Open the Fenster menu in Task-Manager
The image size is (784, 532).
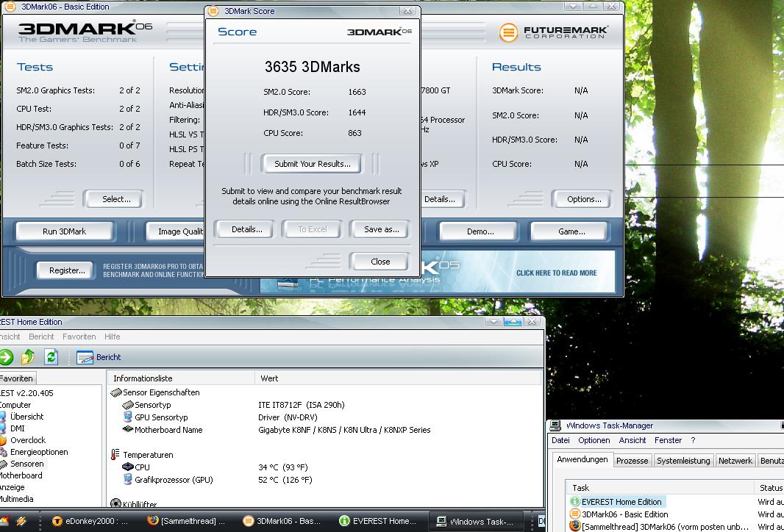668,440
